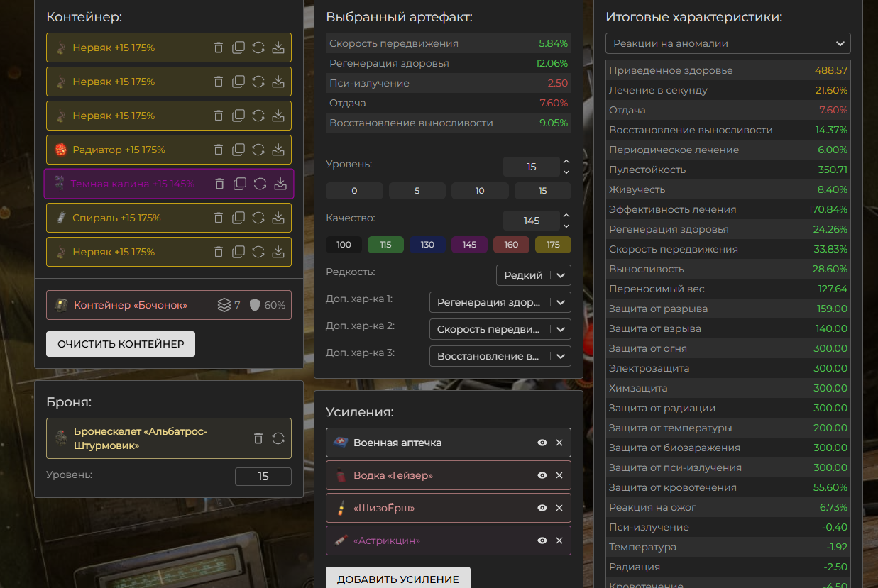Click the armor Уровень input field
Screen dimensions: 878x588
(x=263, y=477)
